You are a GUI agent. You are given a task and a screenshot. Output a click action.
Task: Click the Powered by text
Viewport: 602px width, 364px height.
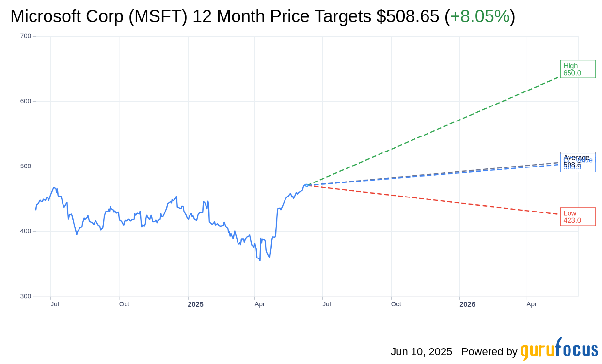pos(489,352)
